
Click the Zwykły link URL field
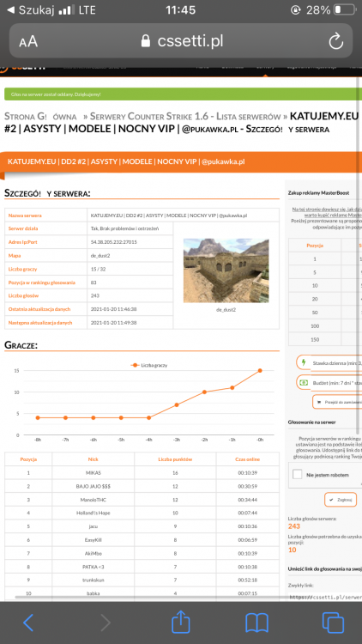click(325, 597)
